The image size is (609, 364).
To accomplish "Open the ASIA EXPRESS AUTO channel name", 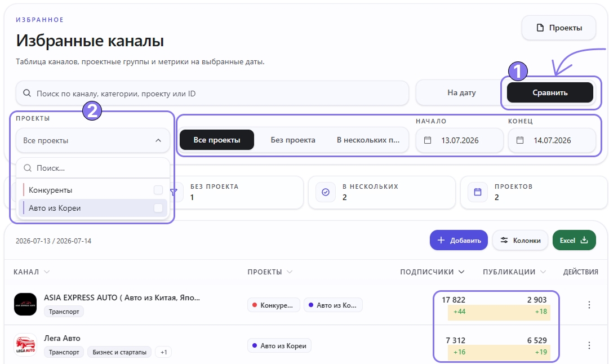I will tap(122, 298).
